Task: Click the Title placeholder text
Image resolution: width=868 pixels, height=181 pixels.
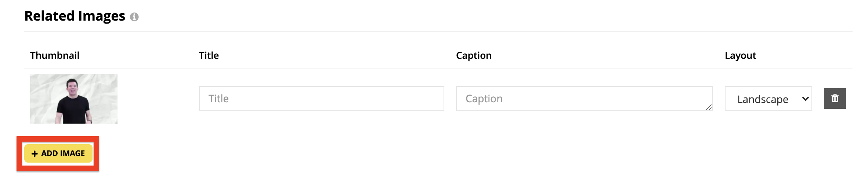Action: (x=218, y=99)
